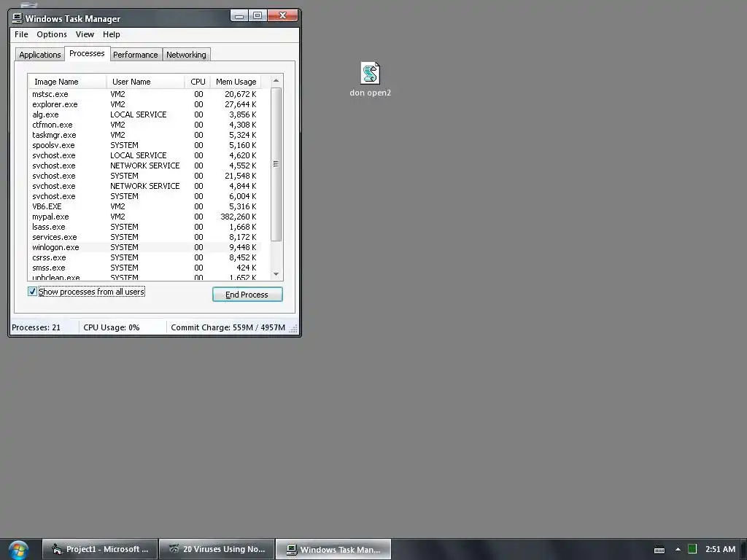This screenshot has width=747, height=560.
Task: Select svchost.exe row using 4,844 K
Action: pos(145,186)
